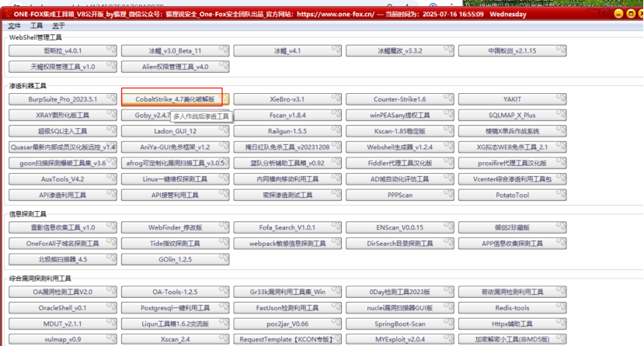Screen dimensions: 644x346
Task: Open webpack敏感信息探测工具
Action: click(287, 244)
